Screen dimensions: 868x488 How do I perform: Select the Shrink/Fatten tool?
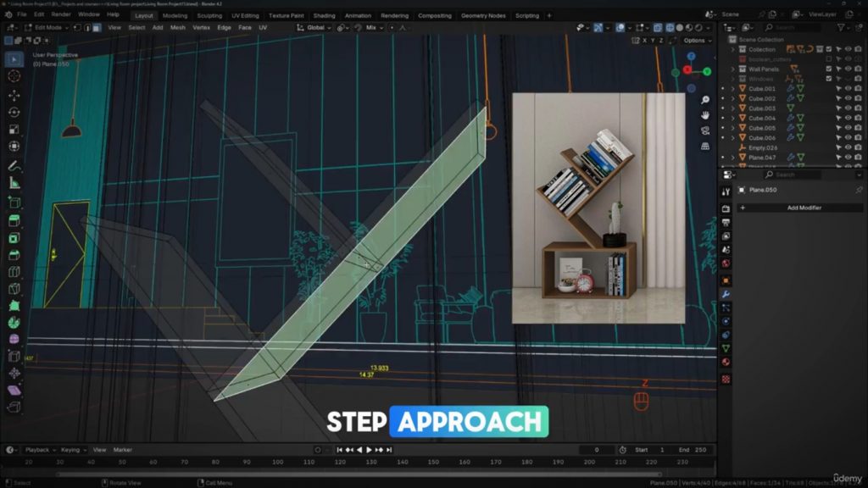pyautogui.click(x=14, y=373)
